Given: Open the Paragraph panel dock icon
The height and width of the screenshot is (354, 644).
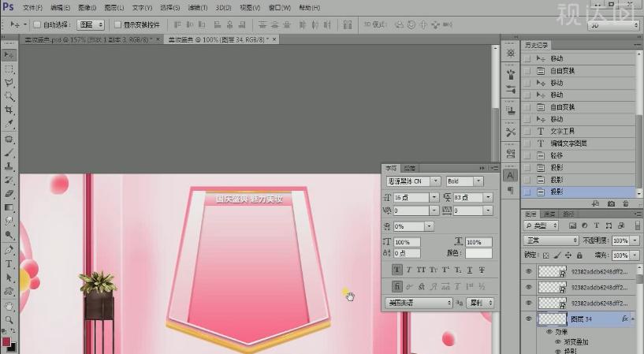Looking at the screenshot, I should pos(511,190).
